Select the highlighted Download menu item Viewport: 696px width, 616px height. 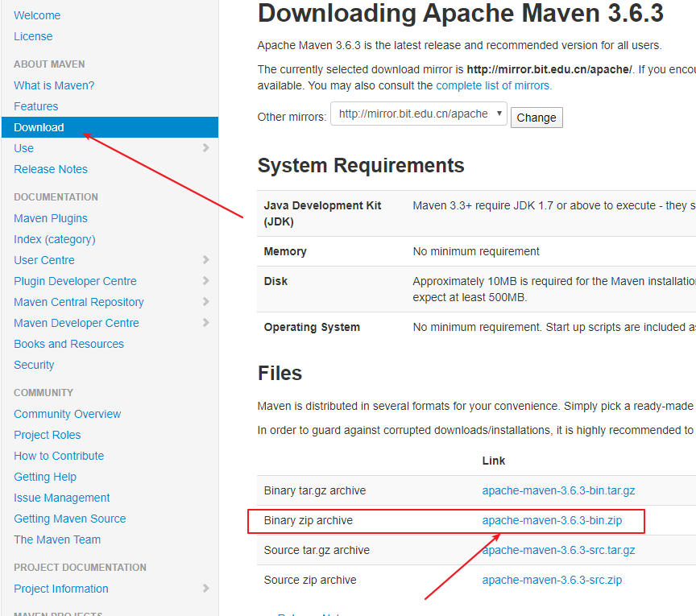pos(110,127)
